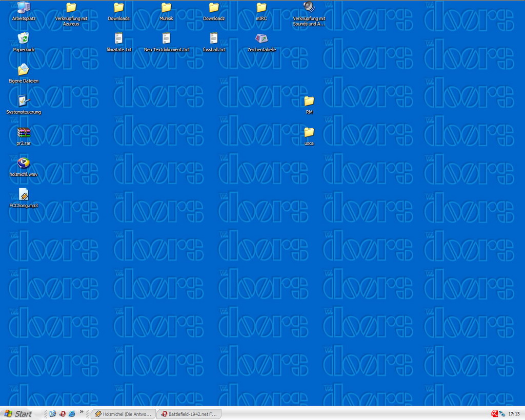Screen dimensions: 525x420
Task: Select the pr2.rar archive icon
Action: [x=24, y=136]
